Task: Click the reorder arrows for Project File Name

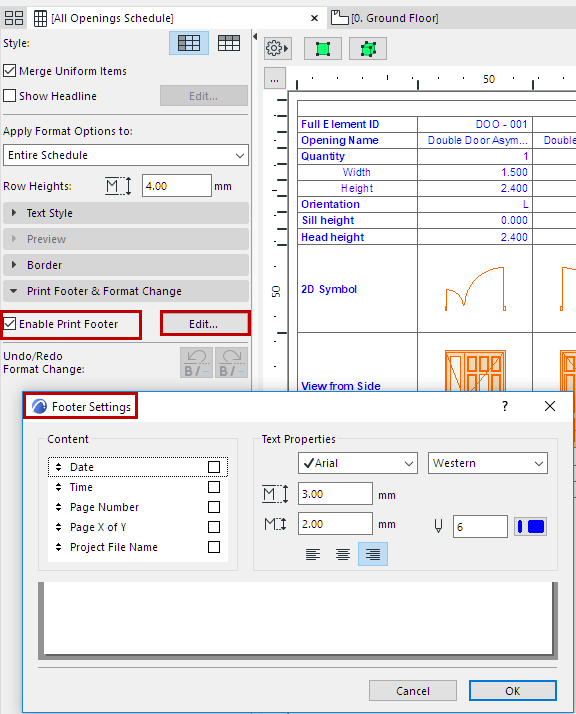Action: click(x=58, y=547)
